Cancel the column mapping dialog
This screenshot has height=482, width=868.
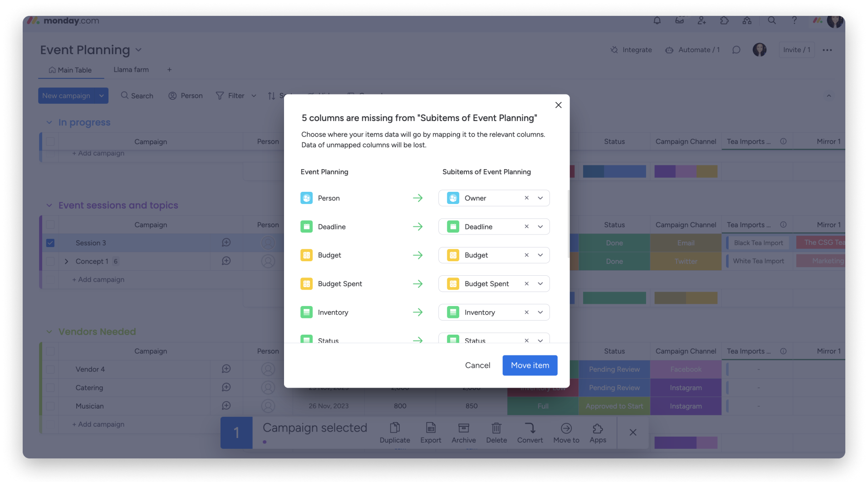(477, 365)
